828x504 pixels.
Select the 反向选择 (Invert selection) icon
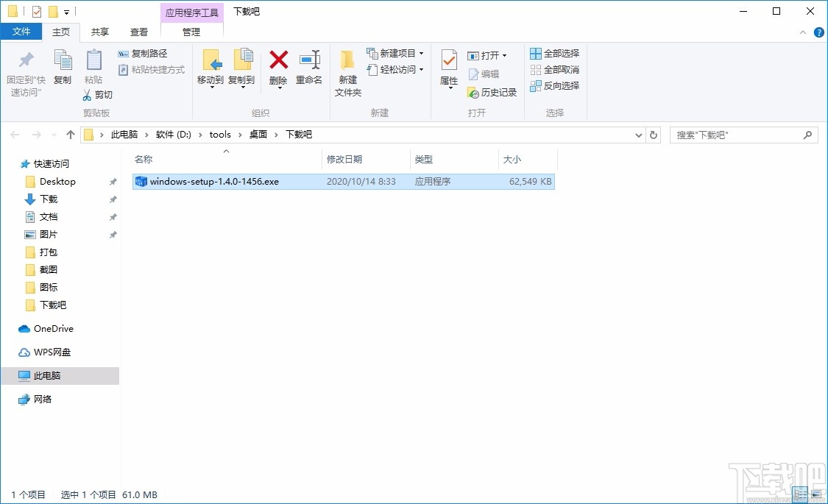(x=554, y=86)
